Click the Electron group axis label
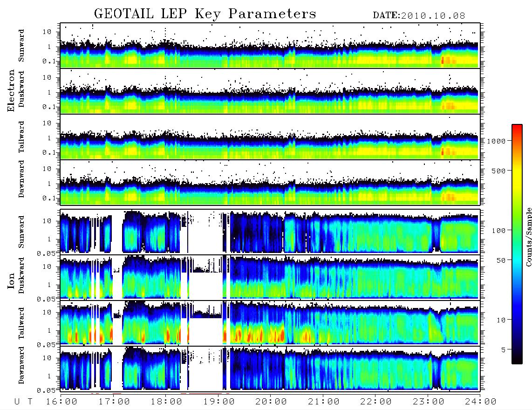 (x=11, y=90)
